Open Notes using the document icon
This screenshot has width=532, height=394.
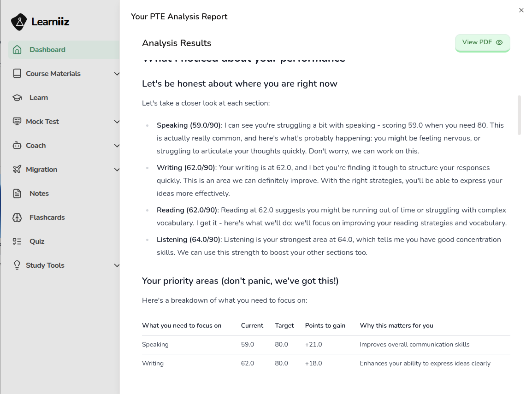17,193
